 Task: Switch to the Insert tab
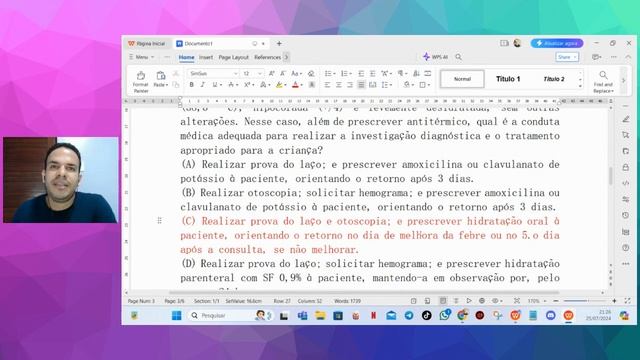pyautogui.click(x=206, y=57)
